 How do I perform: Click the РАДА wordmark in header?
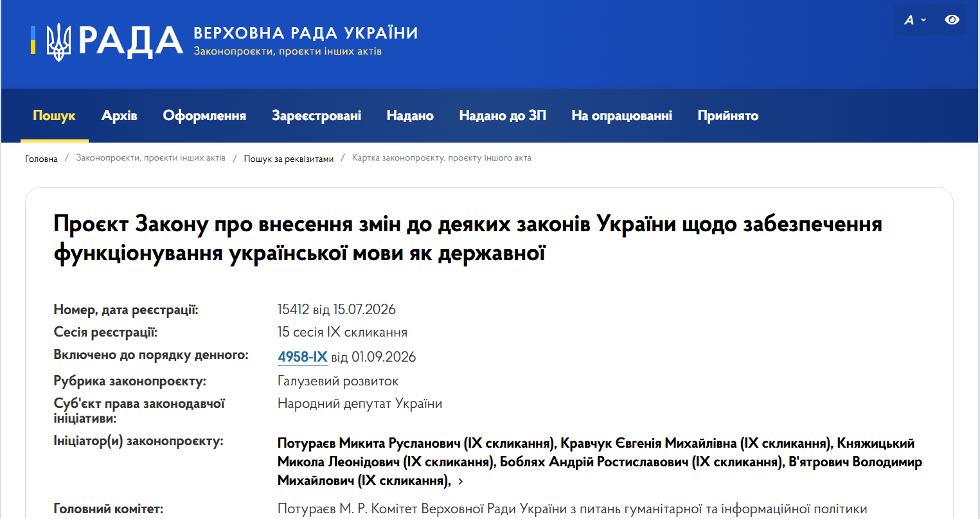[130, 42]
